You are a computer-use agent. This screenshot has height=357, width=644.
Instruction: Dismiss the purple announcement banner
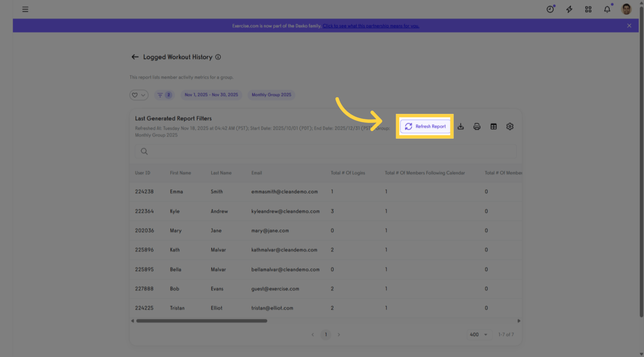tap(629, 26)
